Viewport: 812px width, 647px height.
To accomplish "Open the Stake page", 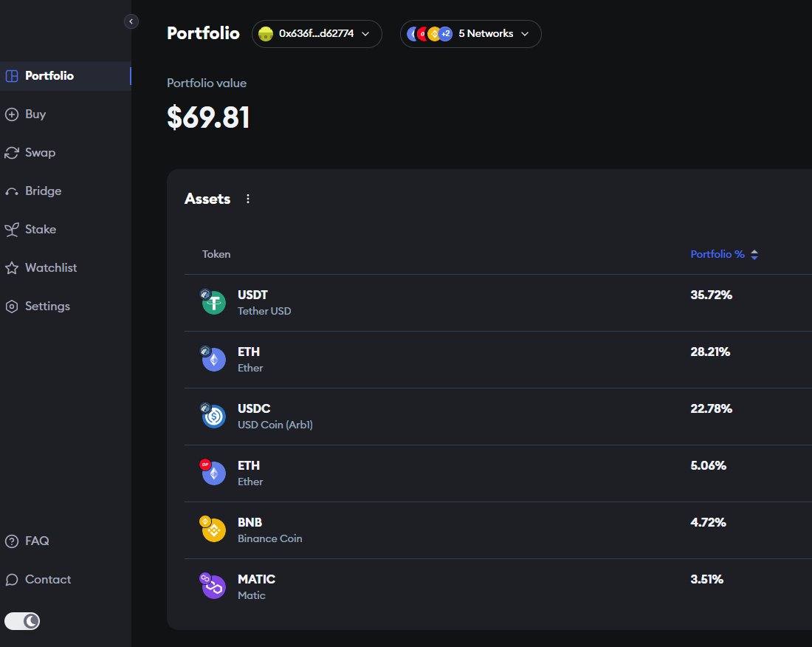I will point(41,230).
